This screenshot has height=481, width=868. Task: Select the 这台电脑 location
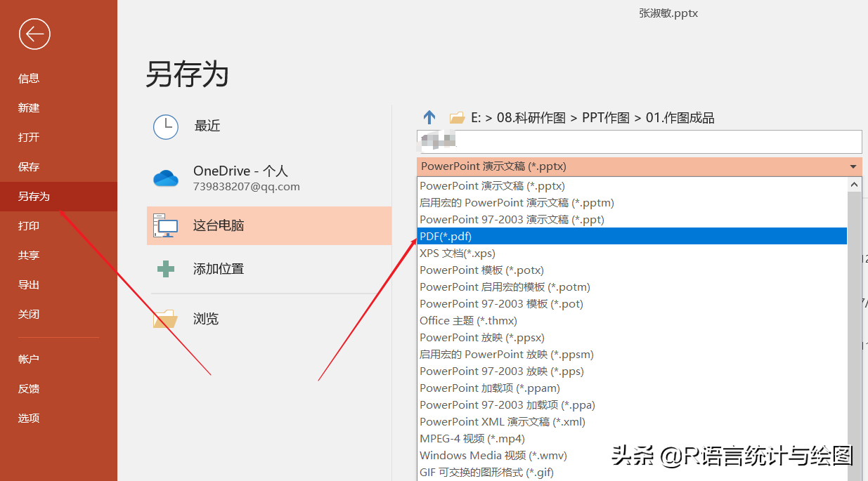point(269,225)
